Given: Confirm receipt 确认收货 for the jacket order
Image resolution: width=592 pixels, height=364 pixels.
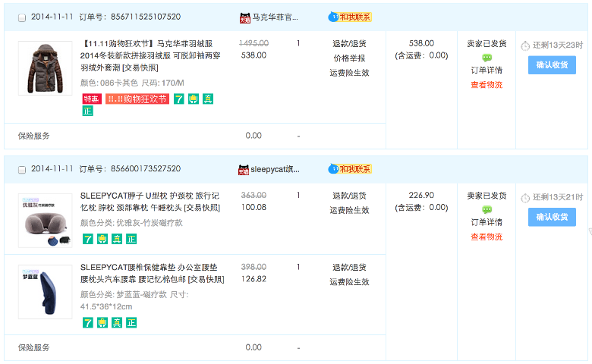Looking at the screenshot, I should coord(552,65).
